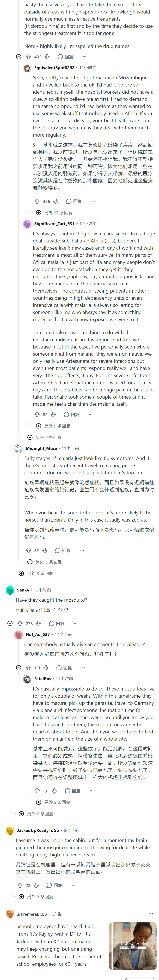Open ad options menu for PremeraBCBS

point(151,914)
